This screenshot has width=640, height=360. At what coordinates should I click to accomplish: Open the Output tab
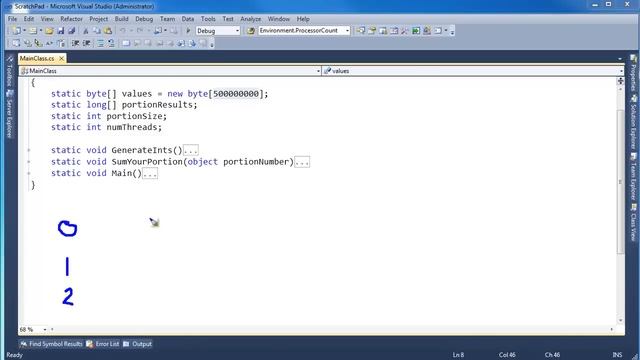pyautogui.click(x=138, y=344)
